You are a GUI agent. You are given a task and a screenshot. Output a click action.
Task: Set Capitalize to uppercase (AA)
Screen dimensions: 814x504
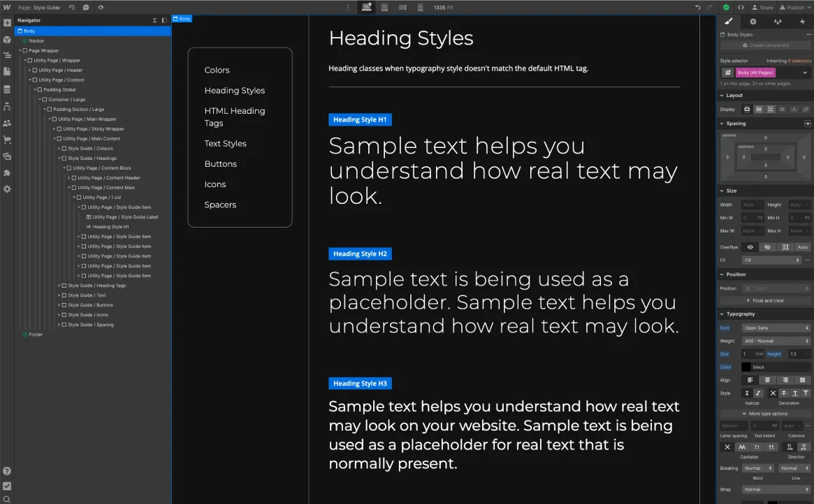coord(742,447)
